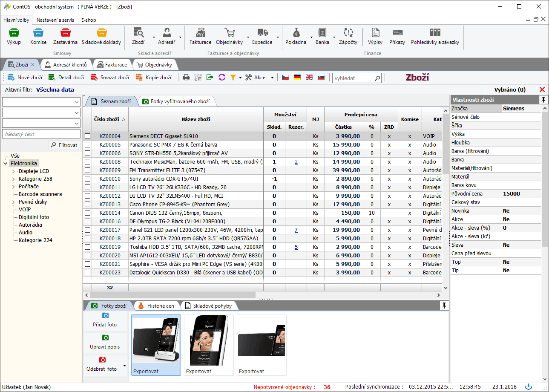Check the box for KZ00005

point(87,145)
